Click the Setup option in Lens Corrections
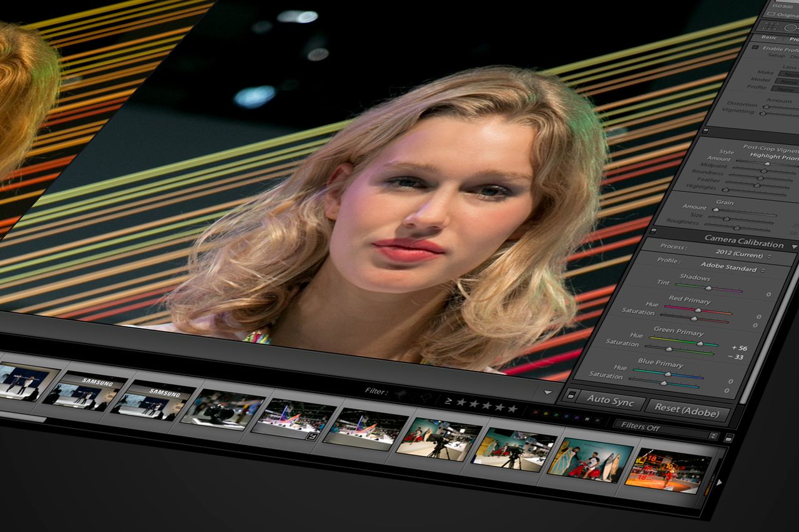The width and height of the screenshot is (799, 532). click(x=776, y=56)
